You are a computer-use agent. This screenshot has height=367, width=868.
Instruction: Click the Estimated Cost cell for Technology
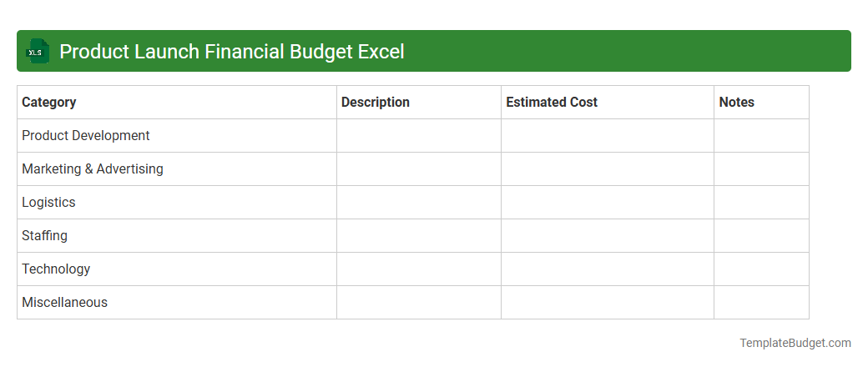click(608, 269)
